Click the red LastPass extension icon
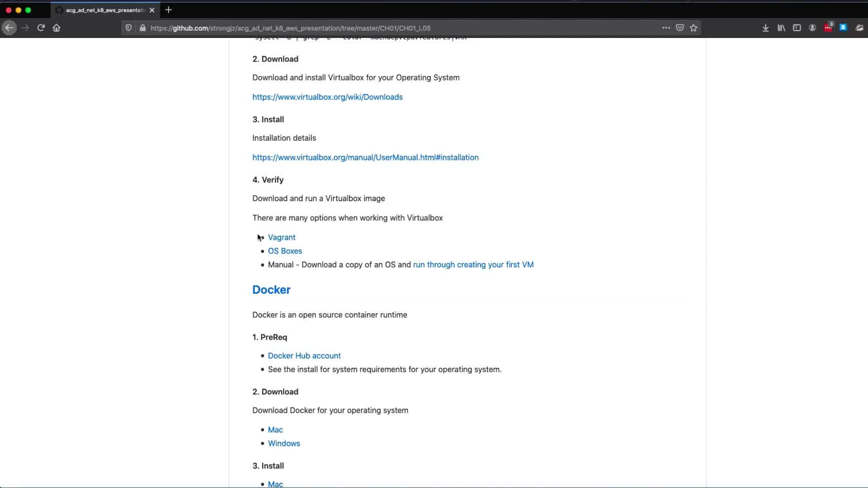 [x=828, y=28]
